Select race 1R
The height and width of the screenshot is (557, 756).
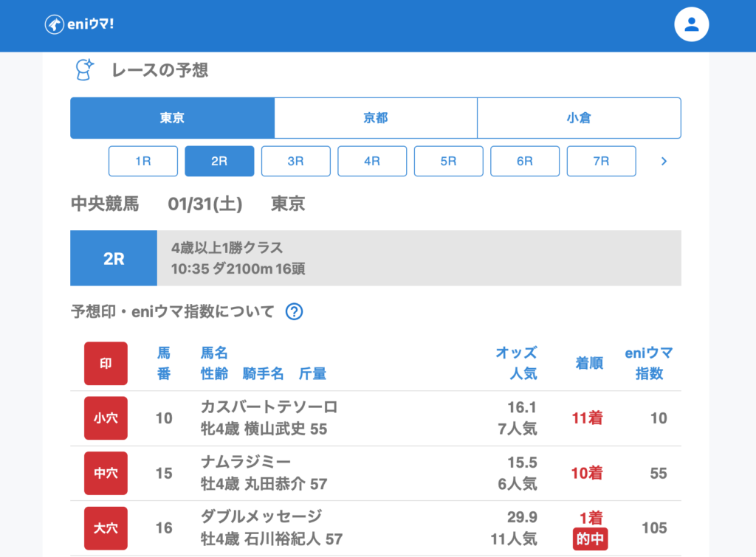point(143,161)
